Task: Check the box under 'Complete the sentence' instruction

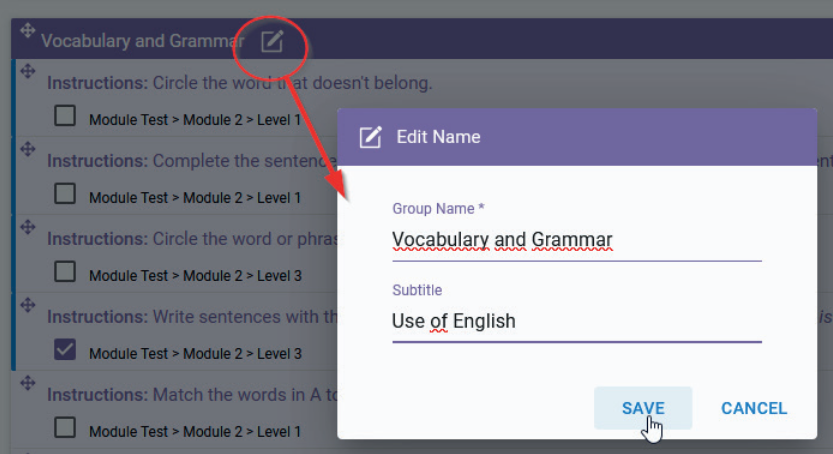Action: pos(65,194)
